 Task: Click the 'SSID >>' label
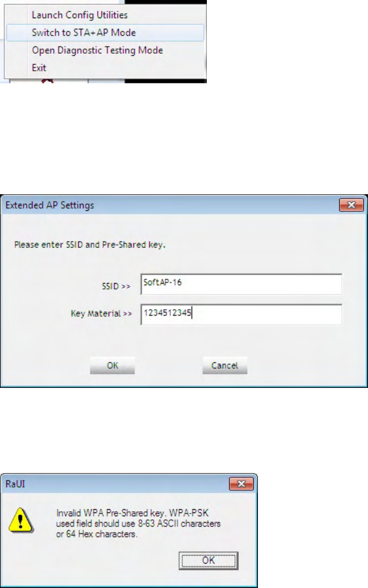pyautogui.click(x=116, y=286)
